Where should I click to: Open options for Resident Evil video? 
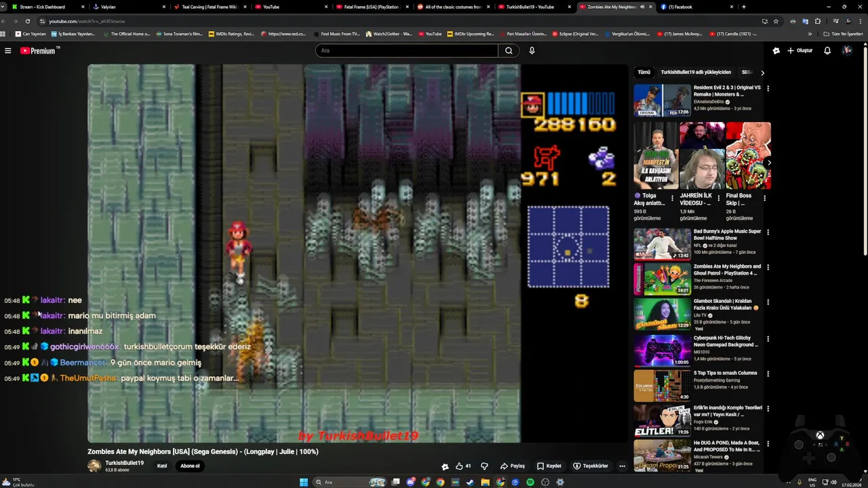click(768, 89)
